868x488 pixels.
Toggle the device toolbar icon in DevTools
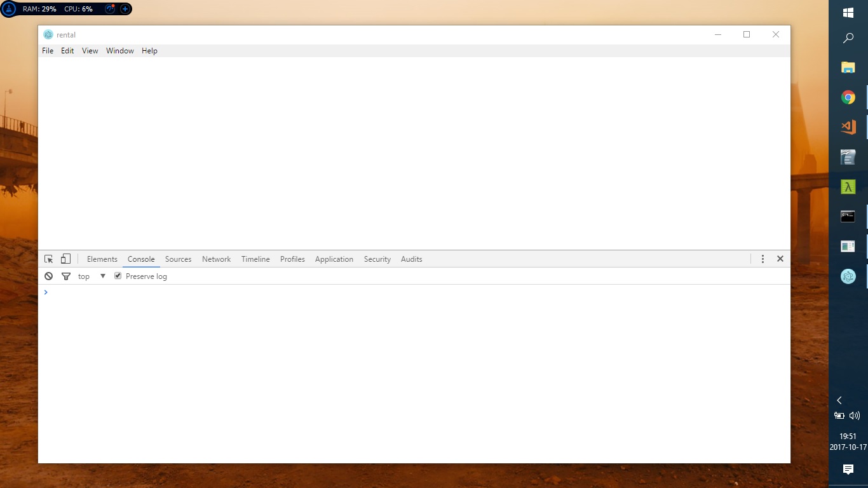tap(65, 259)
